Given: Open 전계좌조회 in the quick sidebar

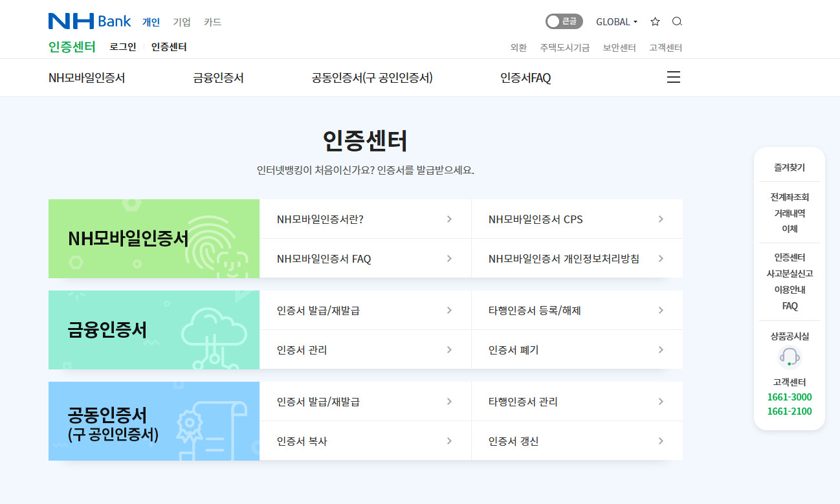Looking at the screenshot, I should coord(790,197).
